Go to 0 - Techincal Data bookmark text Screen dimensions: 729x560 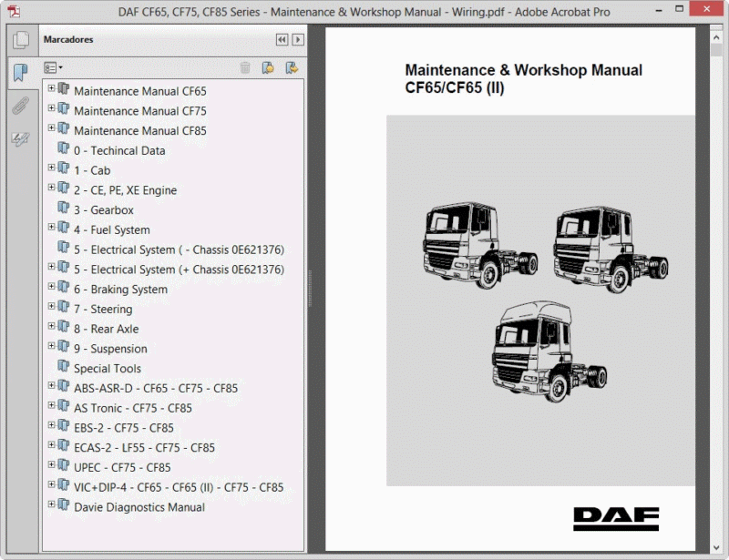(119, 150)
